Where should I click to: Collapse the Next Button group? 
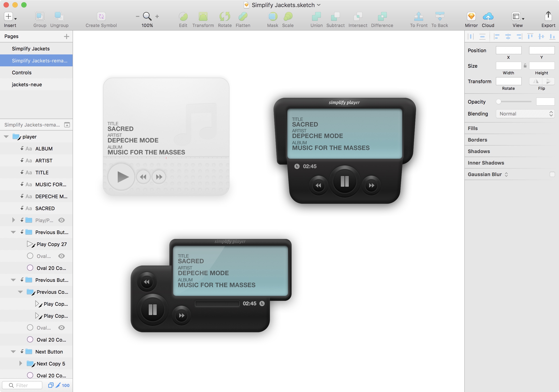pyautogui.click(x=13, y=352)
